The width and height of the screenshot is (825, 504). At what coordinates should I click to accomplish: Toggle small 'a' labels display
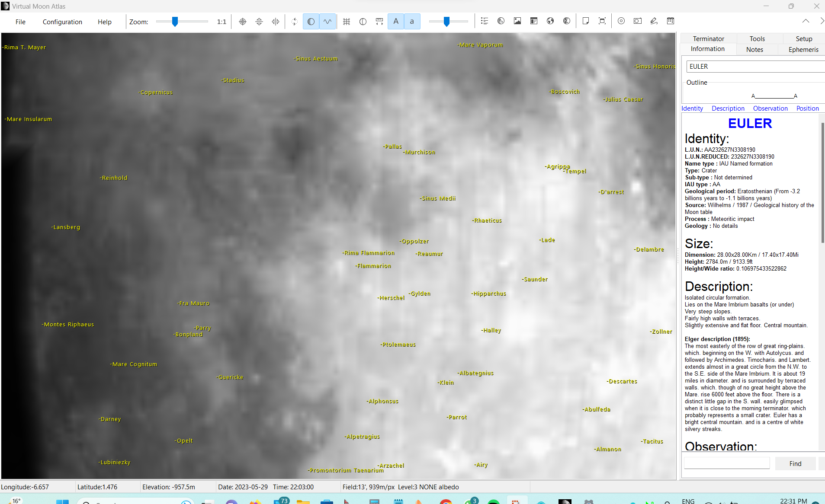pos(412,22)
